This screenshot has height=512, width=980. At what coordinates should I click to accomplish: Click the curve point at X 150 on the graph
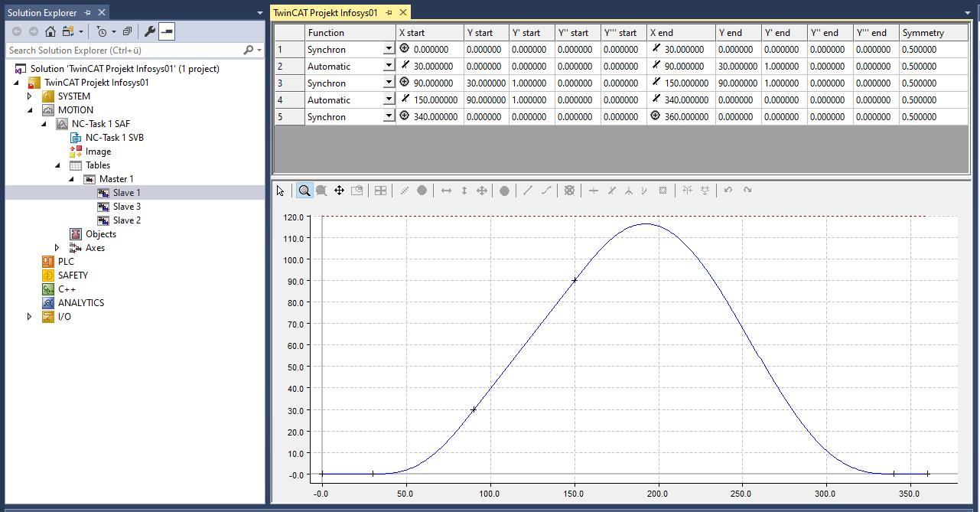coord(574,280)
